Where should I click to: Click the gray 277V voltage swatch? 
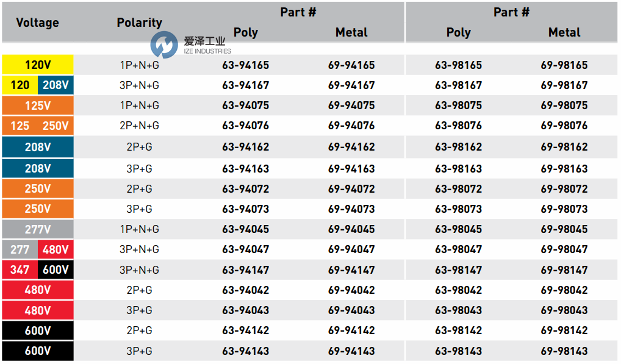pyautogui.click(x=38, y=229)
